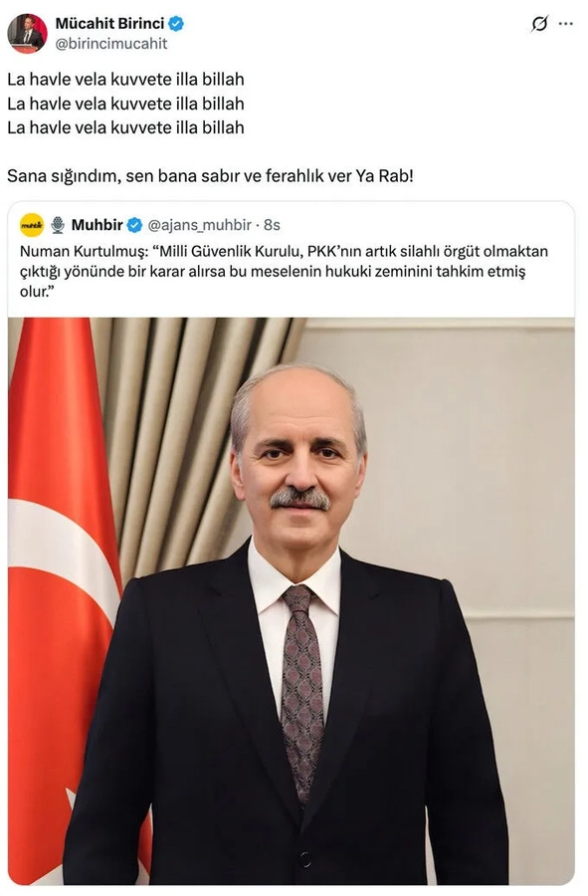
Task: Visit the @birincimucahit handle
Action: 111,44
